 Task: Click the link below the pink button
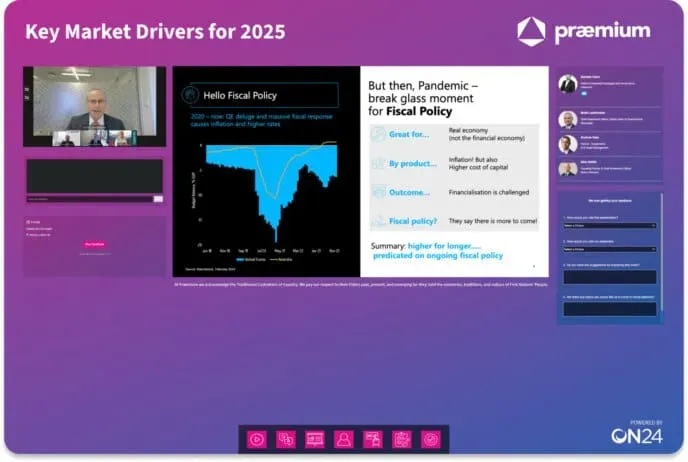(x=95, y=254)
